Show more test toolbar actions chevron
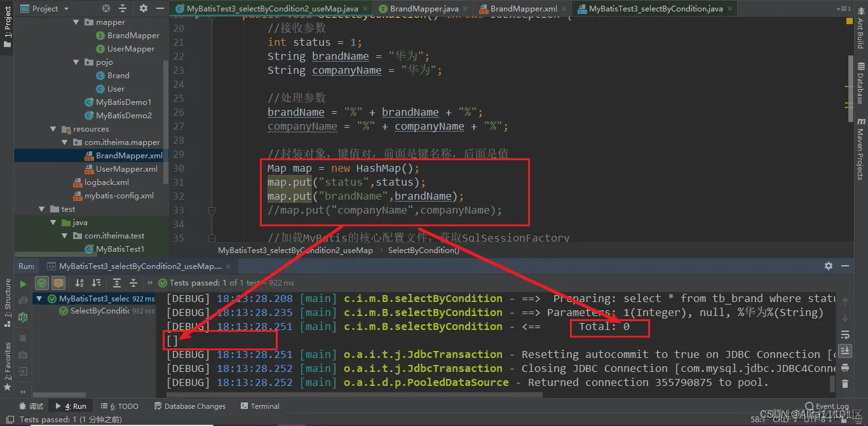The width and height of the screenshot is (868, 426). coord(151,283)
